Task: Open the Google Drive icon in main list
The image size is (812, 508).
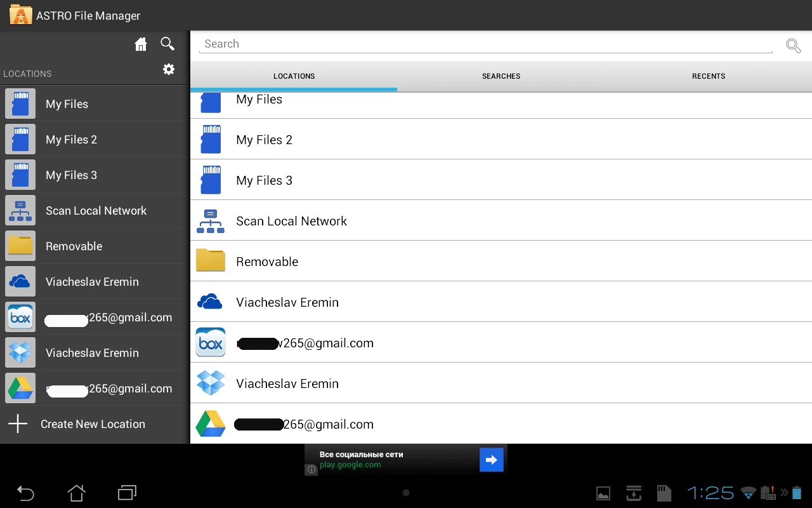Action: coord(211,424)
